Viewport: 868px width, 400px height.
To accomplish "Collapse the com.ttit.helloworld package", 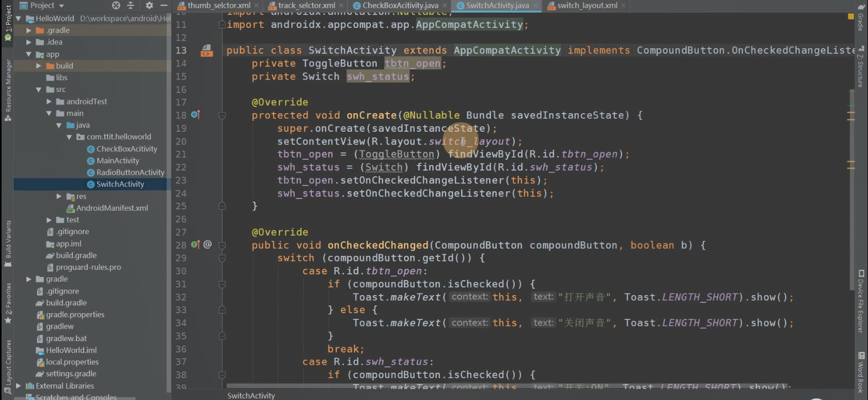I will point(69,137).
